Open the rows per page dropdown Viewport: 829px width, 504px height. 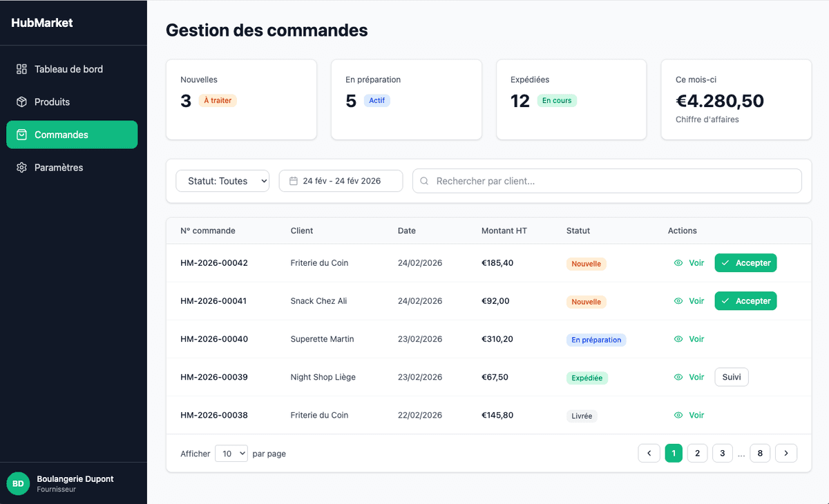pos(231,454)
